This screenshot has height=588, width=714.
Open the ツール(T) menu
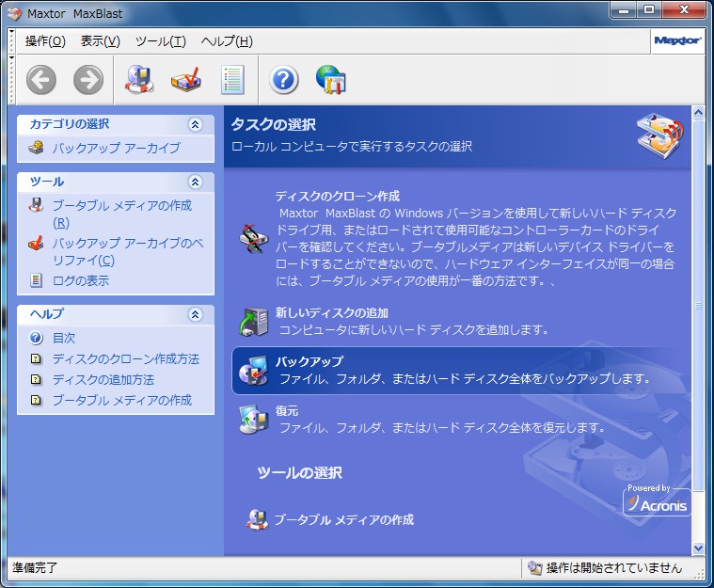pos(161,41)
